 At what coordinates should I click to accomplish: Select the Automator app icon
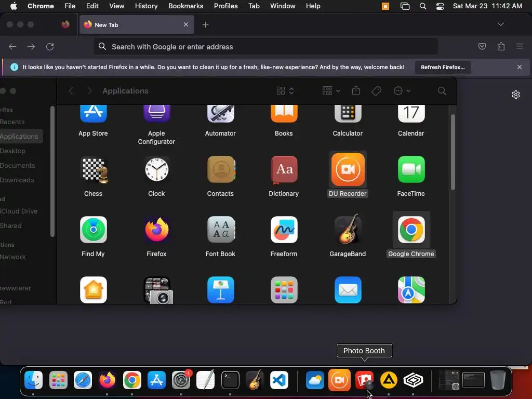tap(220, 114)
